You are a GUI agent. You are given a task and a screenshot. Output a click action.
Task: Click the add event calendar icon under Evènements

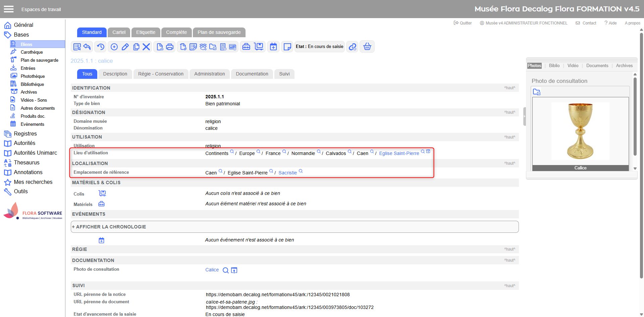tap(101, 240)
